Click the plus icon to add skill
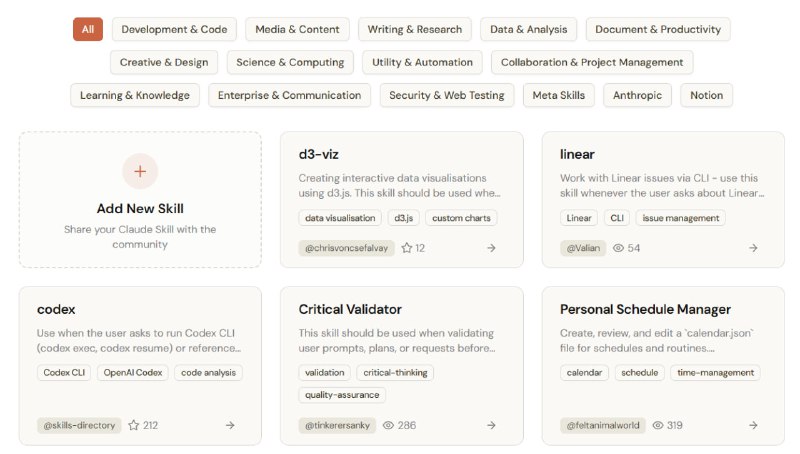800x454 pixels. pyautogui.click(x=140, y=171)
